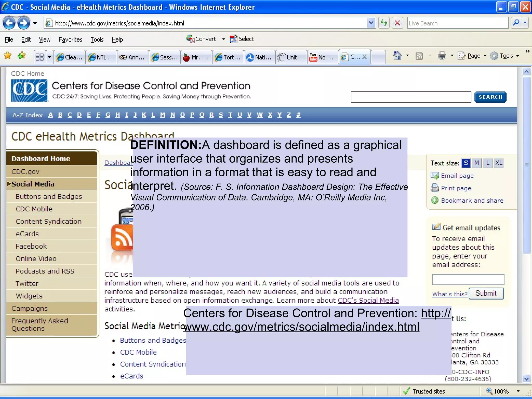Open the Twitter link in sidebar
This screenshot has width=532, height=399.
(27, 283)
